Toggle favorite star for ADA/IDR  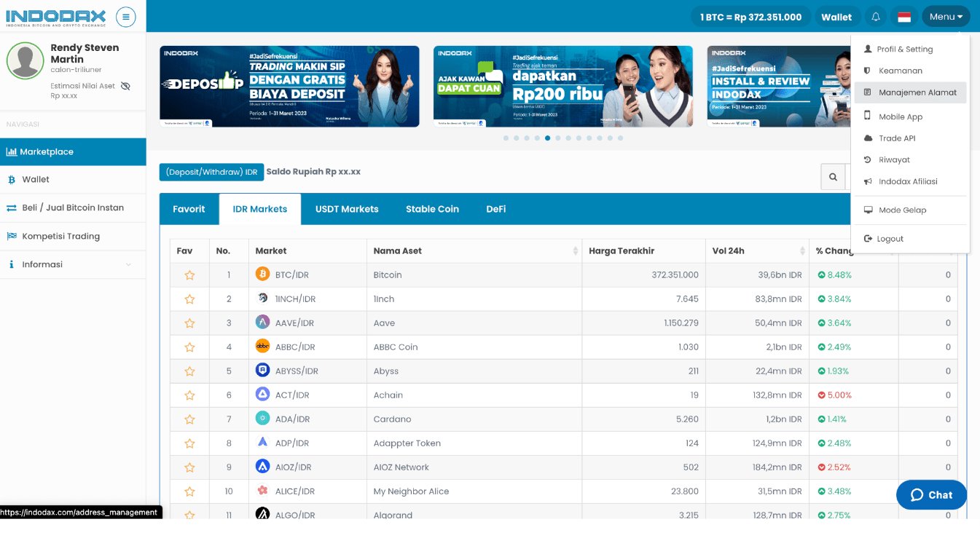[x=189, y=419]
